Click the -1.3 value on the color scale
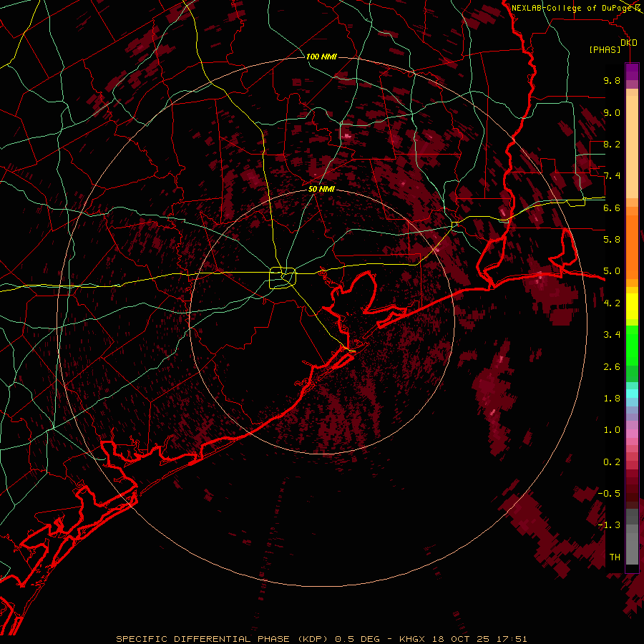 click(609, 525)
